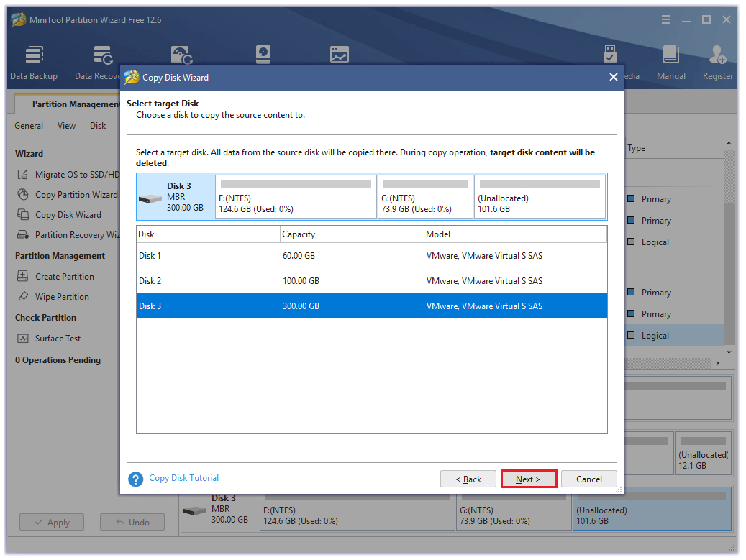
Task: Click the Disk 3 drive icon in the main window disk map
Action: click(194, 510)
